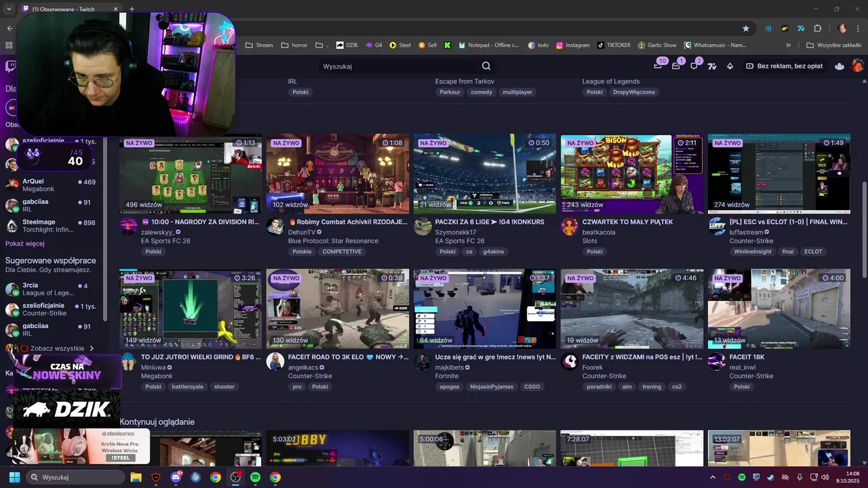Click the Twitch search magnifier icon
This screenshot has height=488, width=868.
(x=486, y=66)
